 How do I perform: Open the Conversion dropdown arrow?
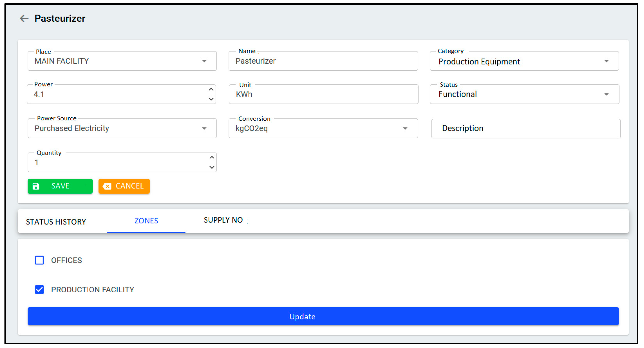pos(405,128)
